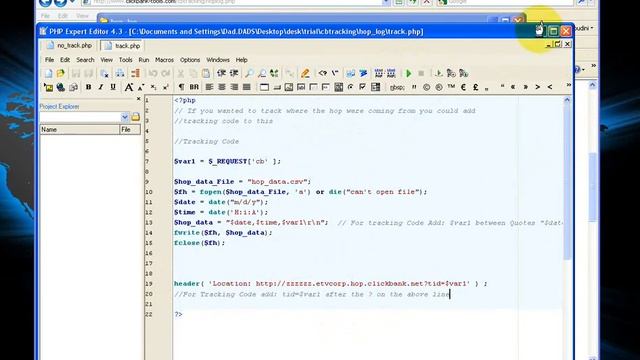Image resolution: width=640 pixels, height=360 pixels.
Task: Open the Run menu
Action: (144, 60)
